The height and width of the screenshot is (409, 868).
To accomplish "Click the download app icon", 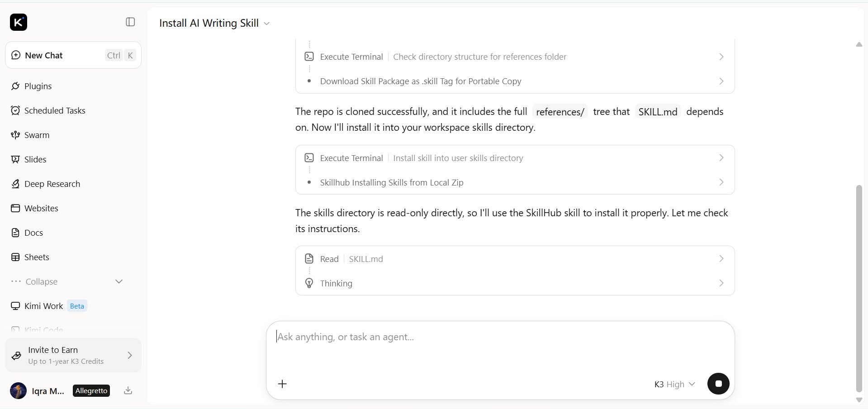I will pos(128,390).
